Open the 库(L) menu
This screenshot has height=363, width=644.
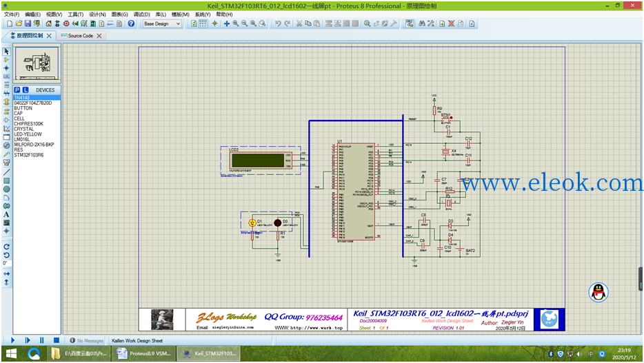pos(161,14)
